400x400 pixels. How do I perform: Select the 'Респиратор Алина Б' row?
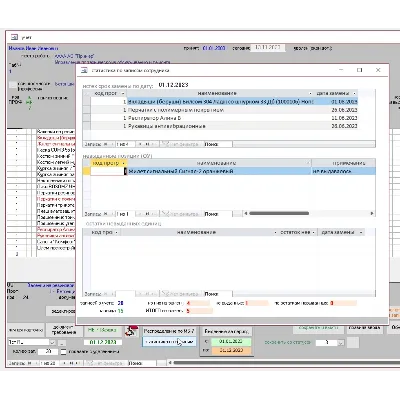[224, 118]
